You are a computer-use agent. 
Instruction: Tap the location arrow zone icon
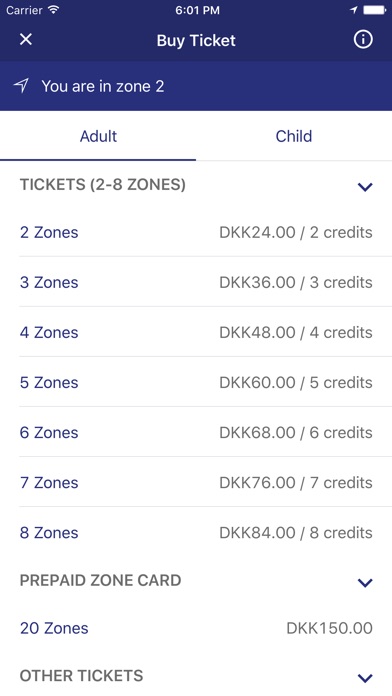21,85
